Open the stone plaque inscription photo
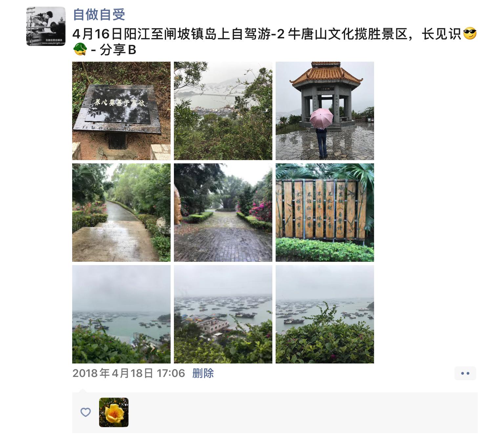Screen dimensions: 504x435 click(121, 111)
